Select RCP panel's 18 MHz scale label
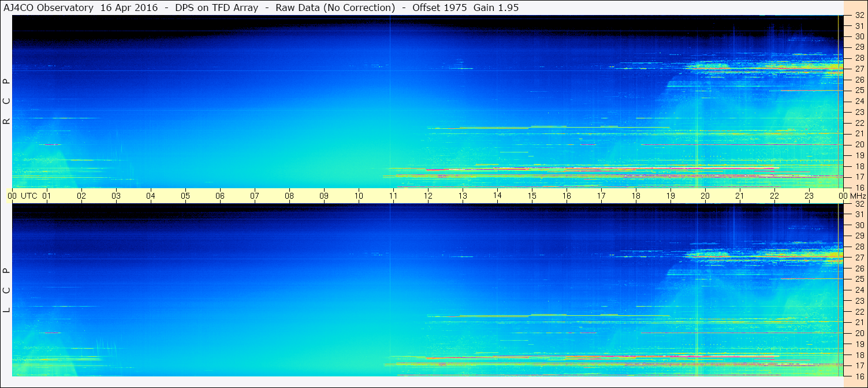 click(x=859, y=166)
